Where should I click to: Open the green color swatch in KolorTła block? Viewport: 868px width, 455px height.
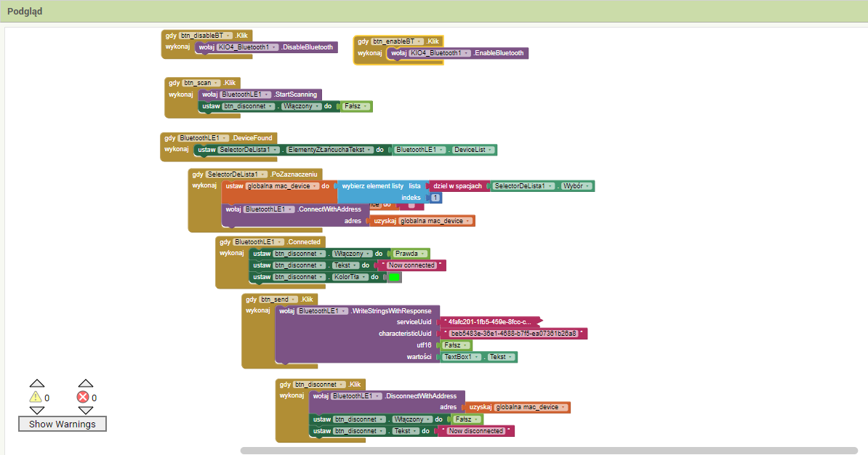point(394,277)
